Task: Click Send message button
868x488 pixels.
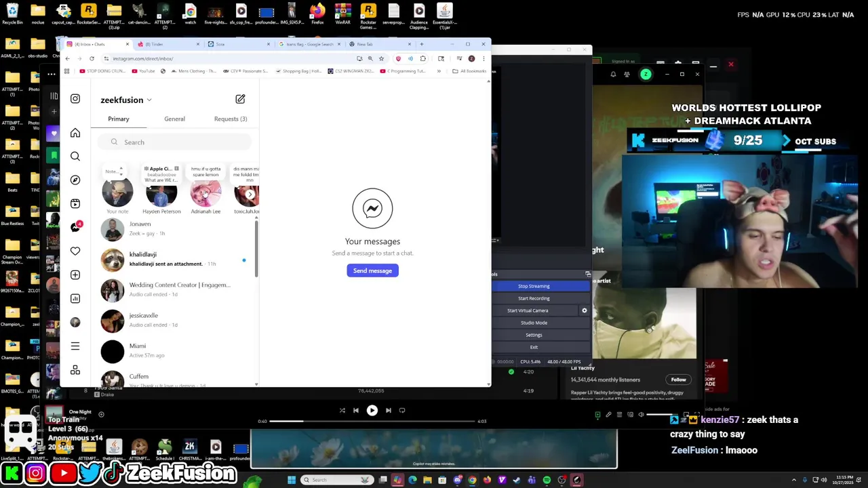Action: pos(372,270)
